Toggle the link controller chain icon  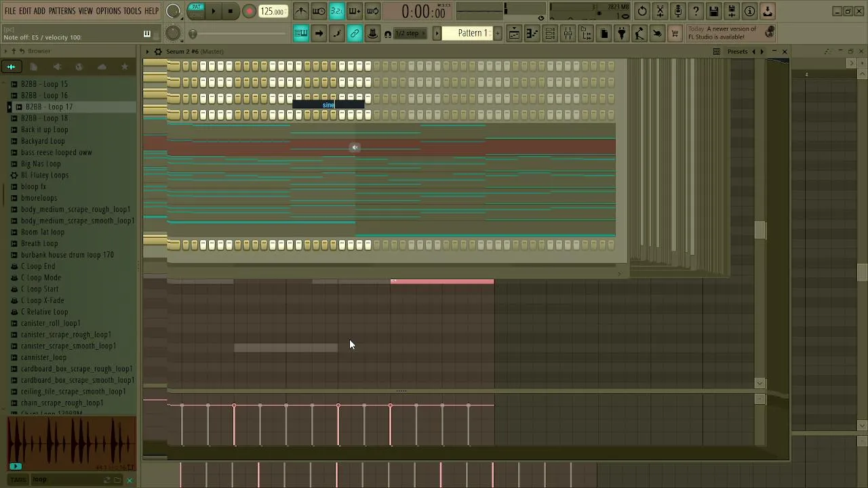pyautogui.click(x=354, y=33)
